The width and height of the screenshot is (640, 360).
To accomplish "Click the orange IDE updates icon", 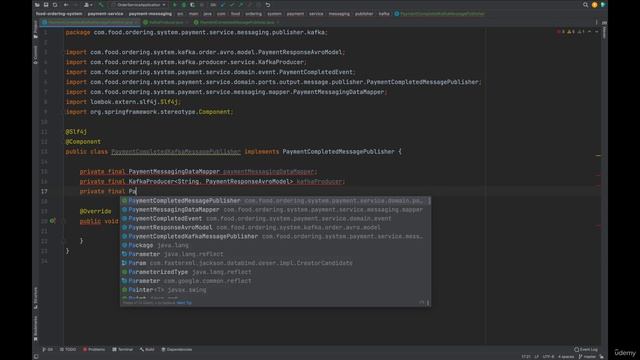I will 594,5.
